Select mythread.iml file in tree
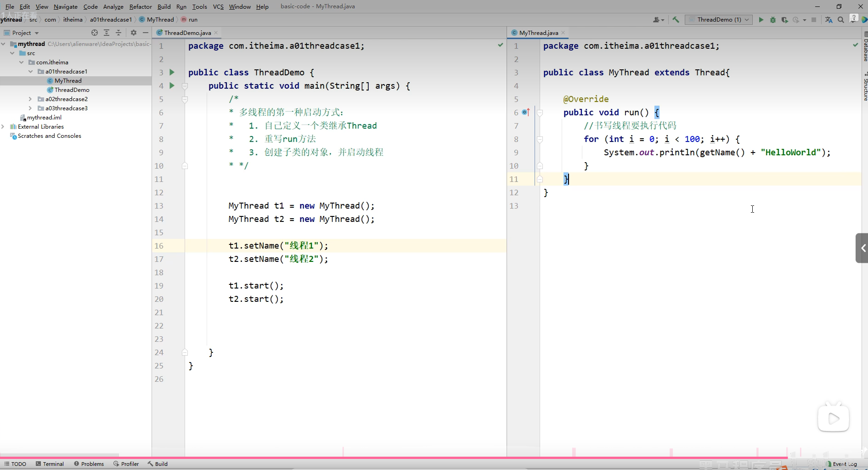868x470 pixels. [44, 118]
